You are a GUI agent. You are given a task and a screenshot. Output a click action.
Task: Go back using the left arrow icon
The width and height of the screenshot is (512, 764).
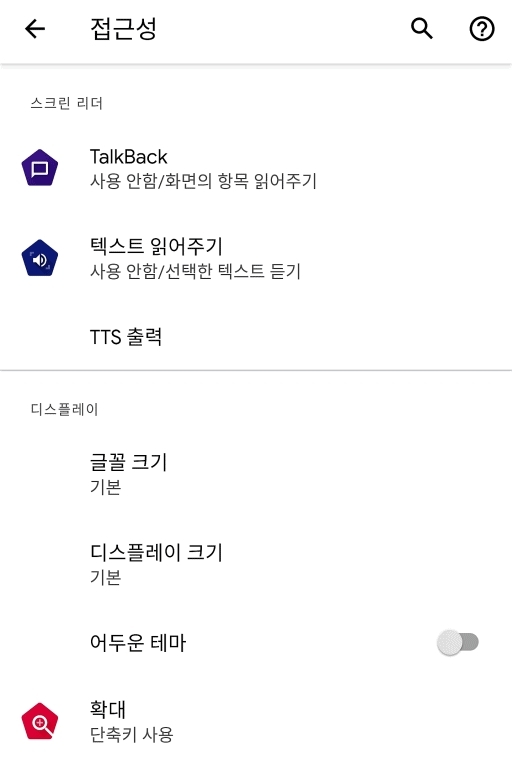[x=35, y=29]
